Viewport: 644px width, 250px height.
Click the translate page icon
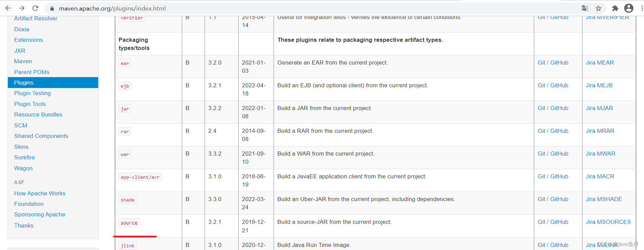point(585,8)
